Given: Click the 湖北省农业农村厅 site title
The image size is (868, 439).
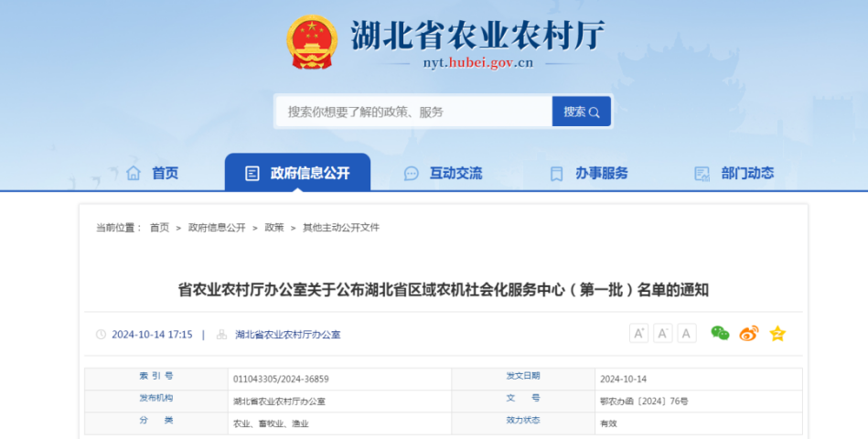Looking at the screenshot, I should point(477,36).
